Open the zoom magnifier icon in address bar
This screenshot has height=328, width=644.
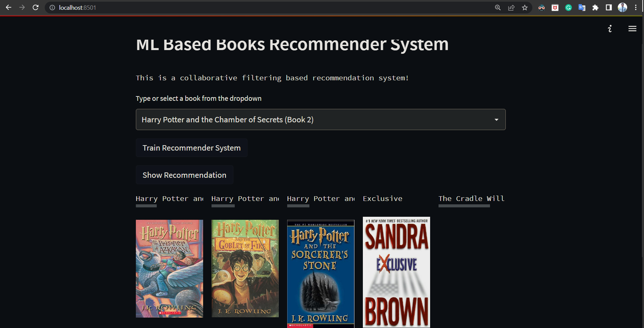point(498,7)
